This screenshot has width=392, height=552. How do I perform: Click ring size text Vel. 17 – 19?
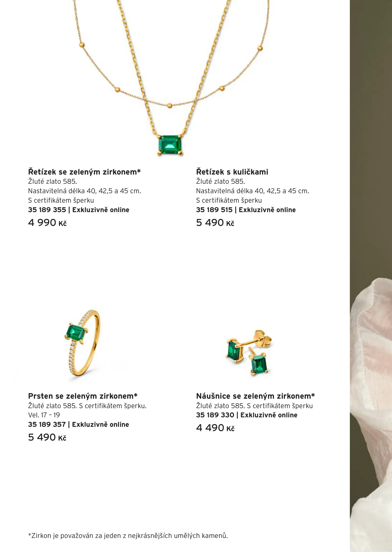click(44, 415)
